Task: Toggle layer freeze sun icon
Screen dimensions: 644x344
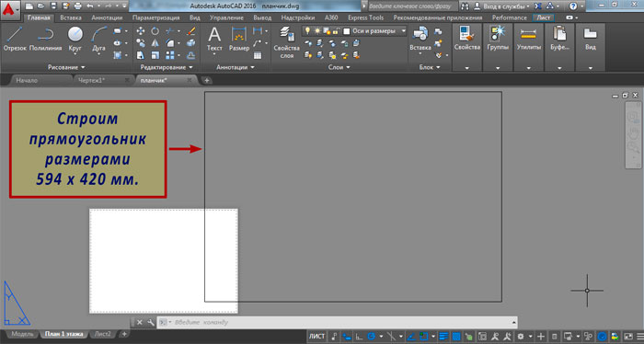Action: point(316,30)
